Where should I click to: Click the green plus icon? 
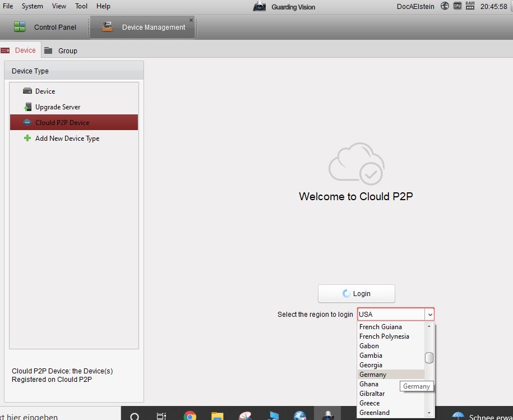pyautogui.click(x=27, y=138)
